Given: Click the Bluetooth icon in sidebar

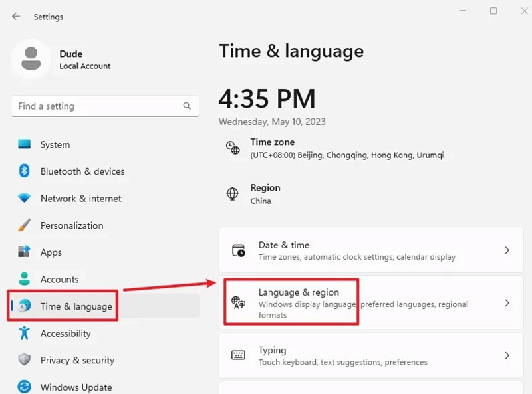Looking at the screenshot, I should tap(24, 171).
